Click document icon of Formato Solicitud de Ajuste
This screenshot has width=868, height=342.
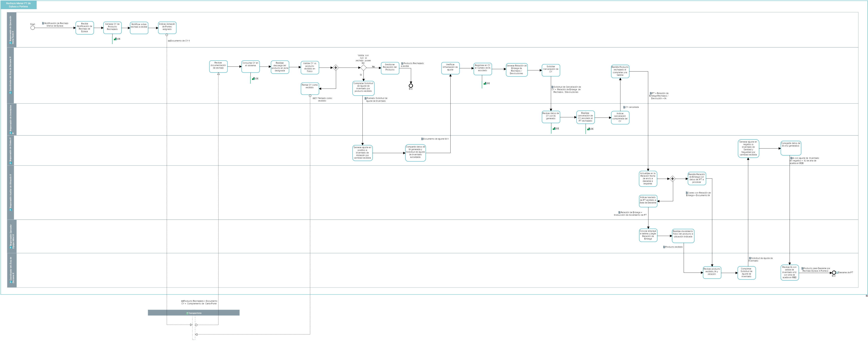click(x=366, y=99)
